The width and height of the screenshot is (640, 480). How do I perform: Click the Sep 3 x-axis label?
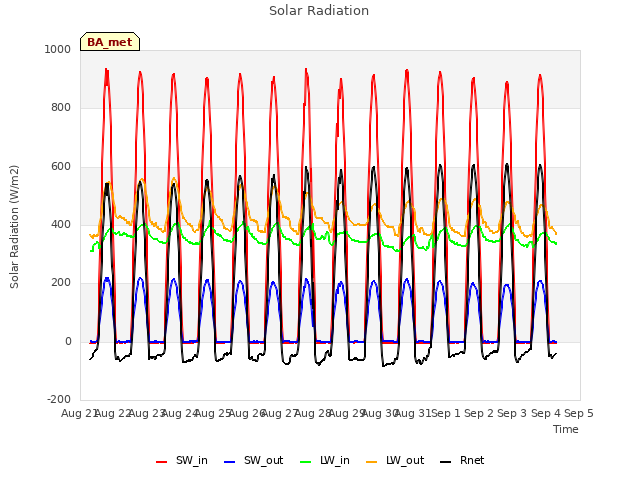tap(512, 413)
